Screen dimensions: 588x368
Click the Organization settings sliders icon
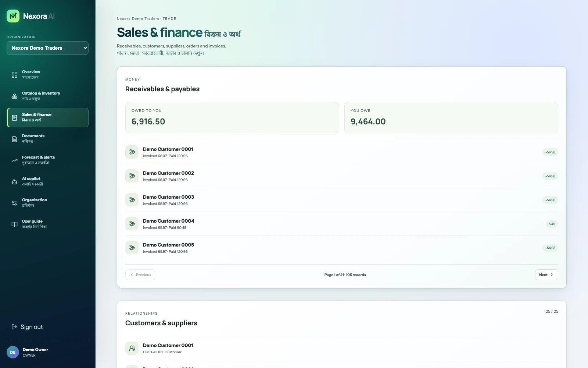14,203
